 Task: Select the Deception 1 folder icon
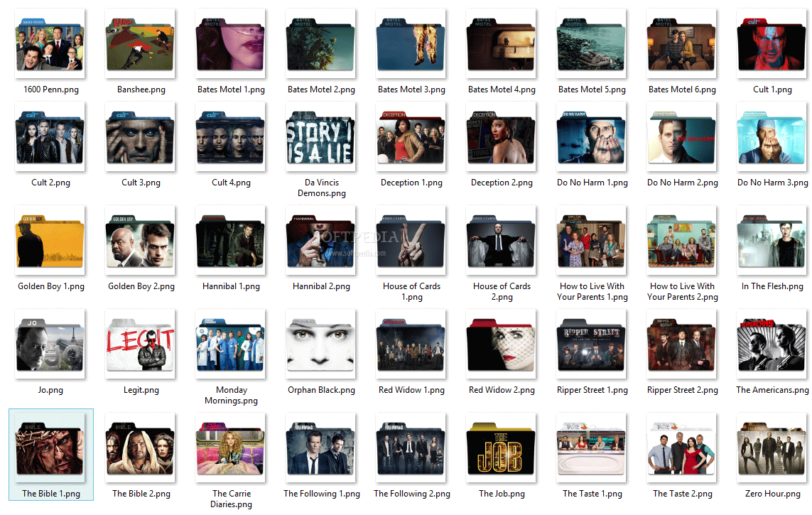(411, 136)
